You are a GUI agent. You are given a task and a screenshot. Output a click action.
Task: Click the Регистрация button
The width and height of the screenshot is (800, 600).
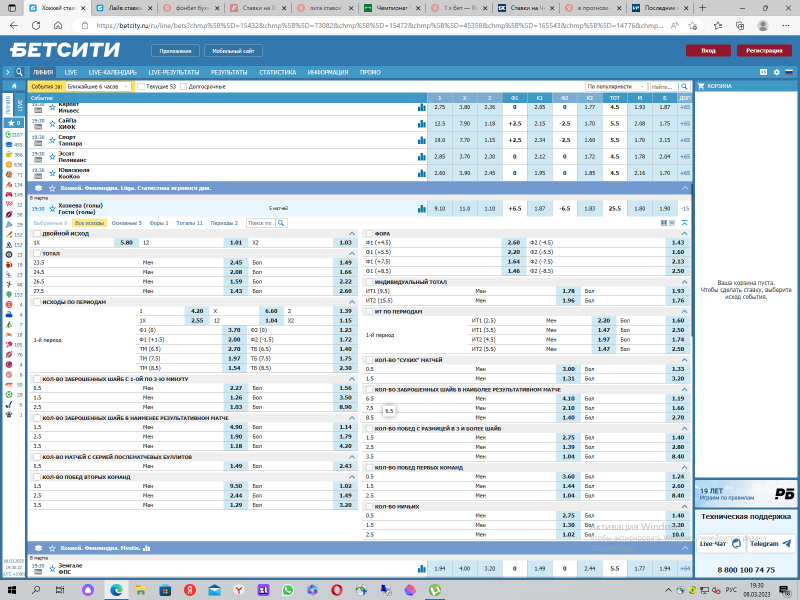763,50
